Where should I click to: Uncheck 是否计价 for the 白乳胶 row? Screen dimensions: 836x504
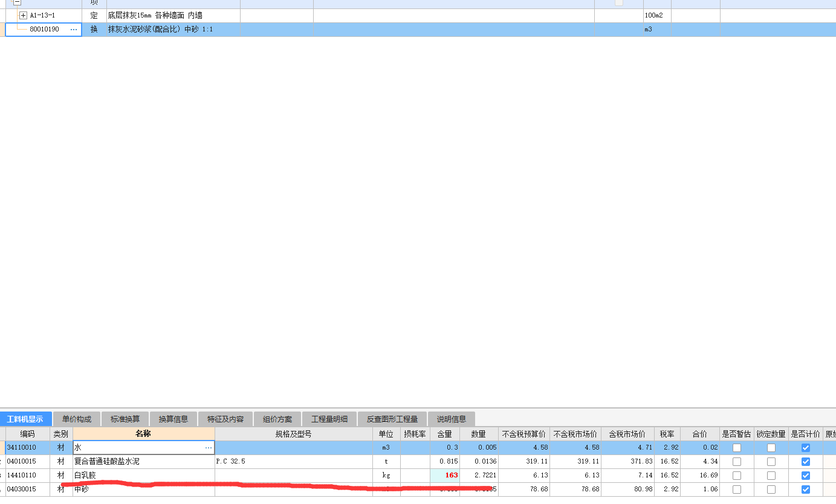[806, 476]
